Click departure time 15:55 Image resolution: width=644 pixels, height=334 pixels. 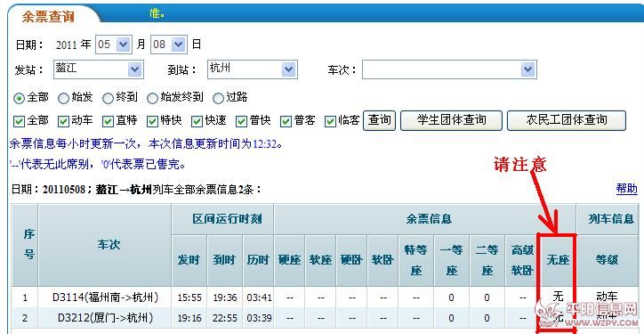(189, 297)
